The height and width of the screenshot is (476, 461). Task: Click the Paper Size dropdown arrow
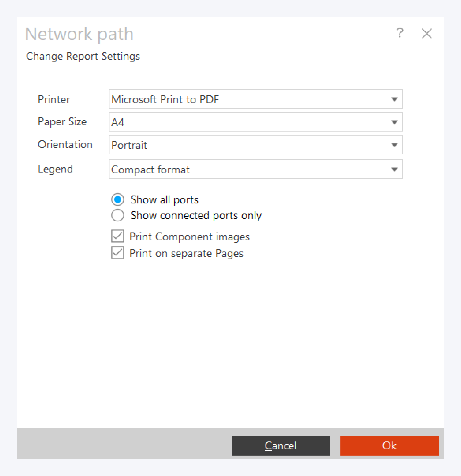click(394, 122)
